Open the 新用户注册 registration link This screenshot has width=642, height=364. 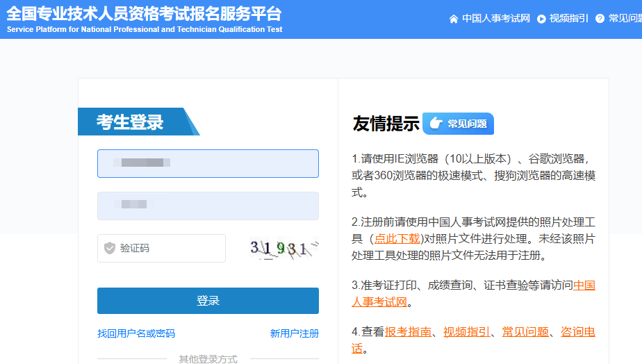tap(294, 333)
